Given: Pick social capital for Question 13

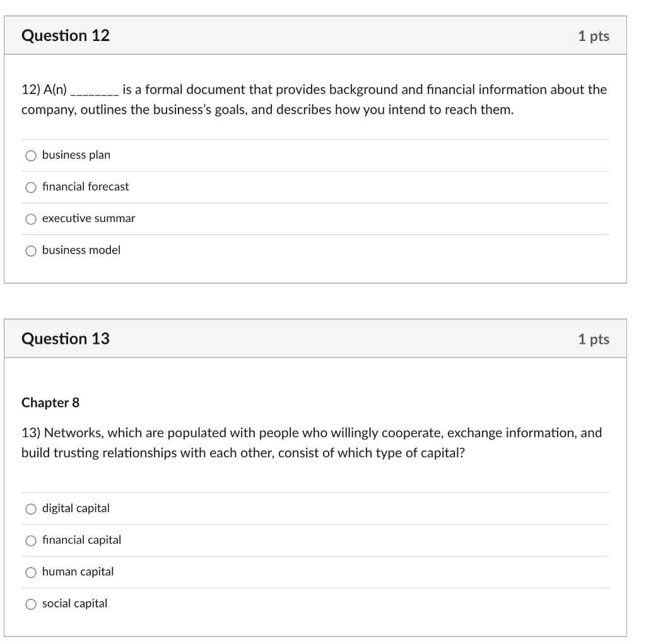Looking at the screenshot, I should (30, 603).
